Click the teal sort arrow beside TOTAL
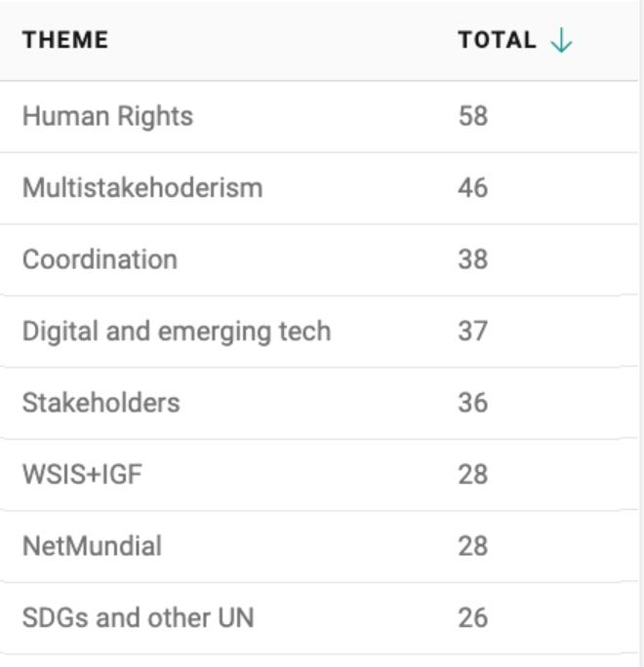 tap(561, 40)
